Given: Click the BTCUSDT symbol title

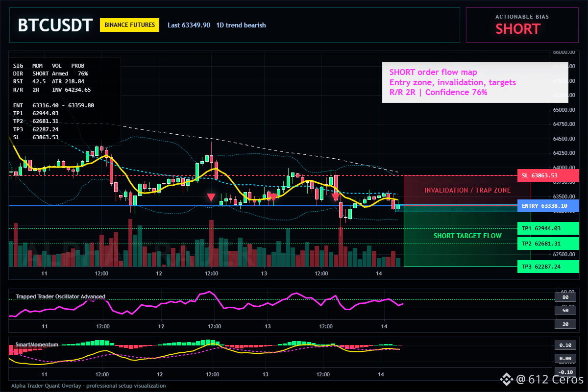Looking at the screenshot, I should pyautogui.click(x=55, y=25).
